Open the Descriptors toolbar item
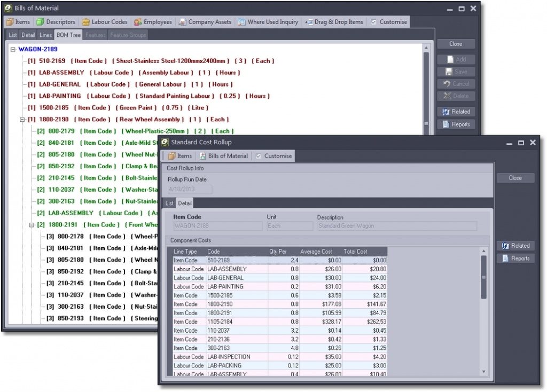This screenshot has width=547, height=392. tap(56, 22)
